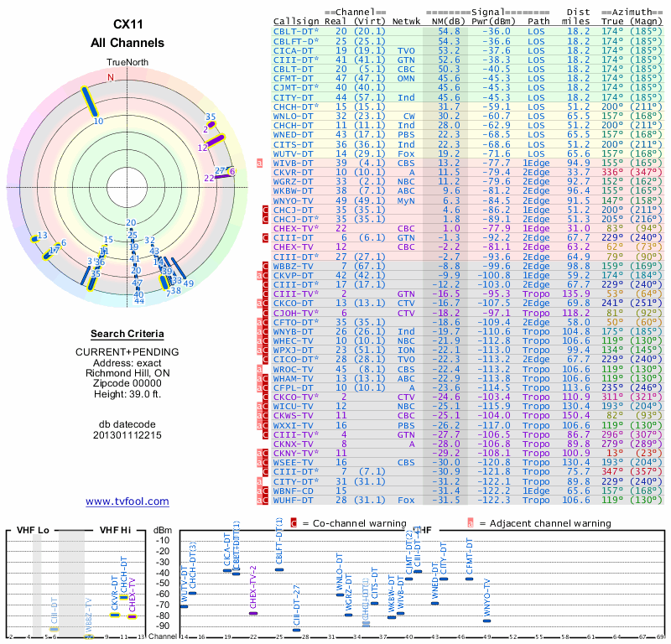Click the adjacent channel warning icon beside WROC-TV
671x644 pixels.
tap(260, 366)
